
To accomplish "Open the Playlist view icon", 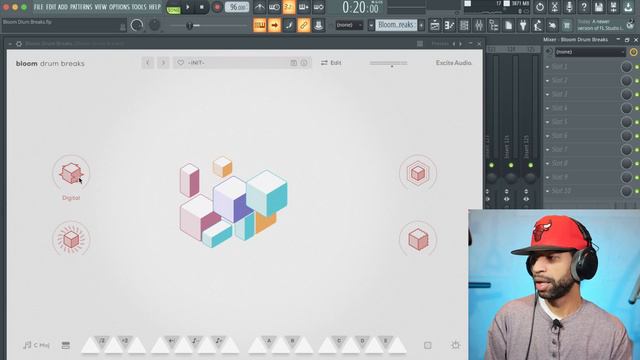I will 435,25.
